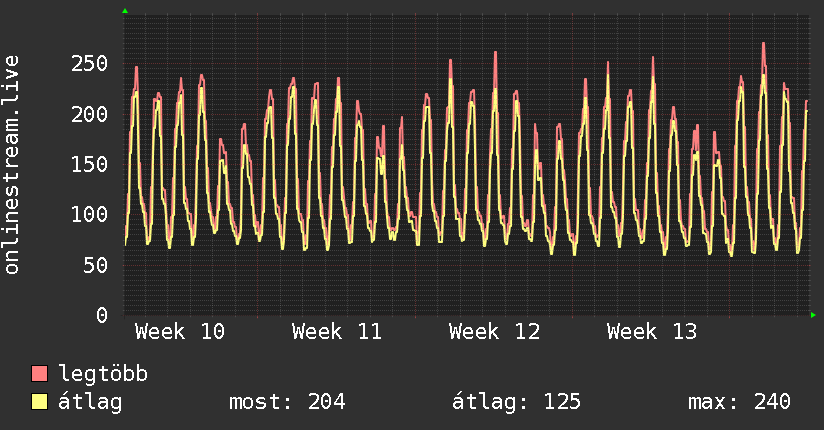Click the 0 y-axis tick label
The height and width of the screenshot is (430, 824).
(102, 315)
